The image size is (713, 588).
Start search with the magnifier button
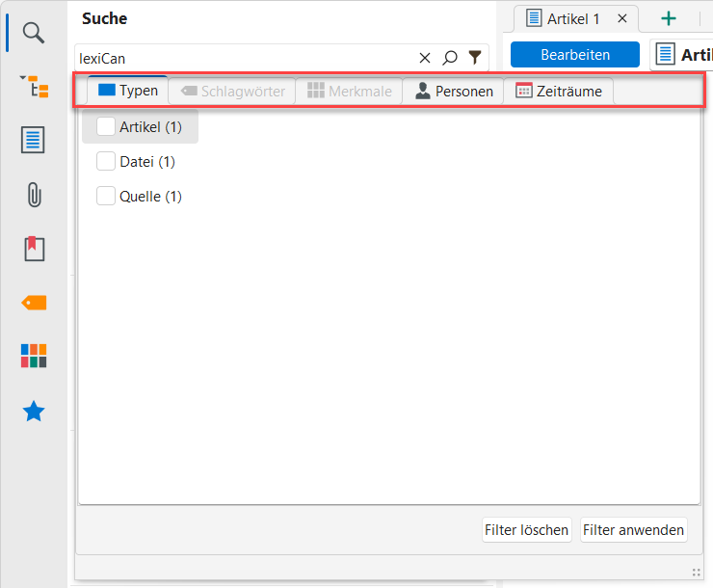(x=450, y=58)
